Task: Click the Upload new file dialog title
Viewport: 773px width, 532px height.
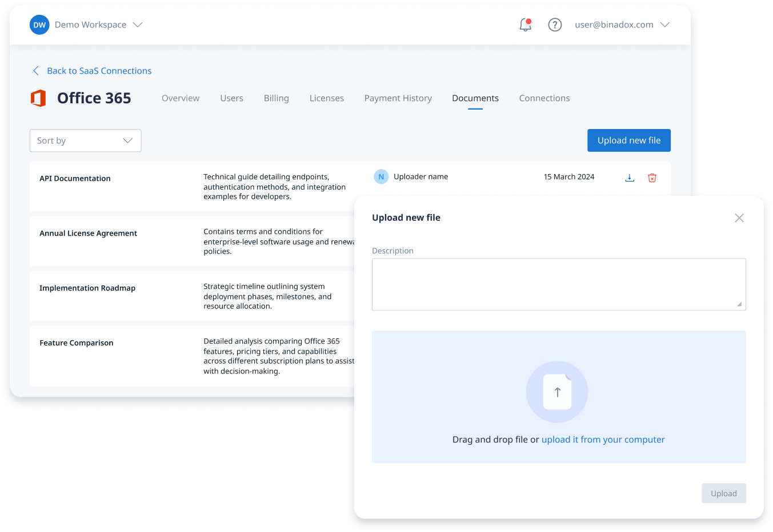Action: click(x=406, y=217)
